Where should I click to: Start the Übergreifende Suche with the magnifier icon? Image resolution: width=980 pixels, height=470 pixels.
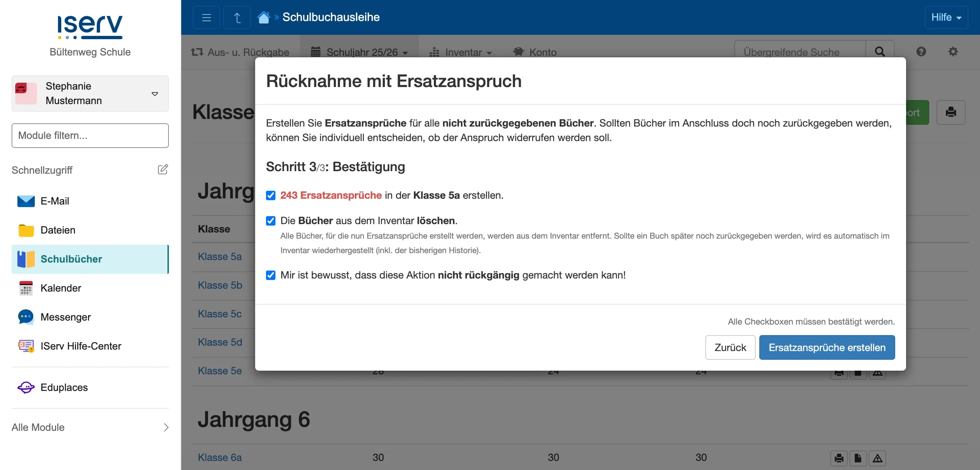[880, 51]
